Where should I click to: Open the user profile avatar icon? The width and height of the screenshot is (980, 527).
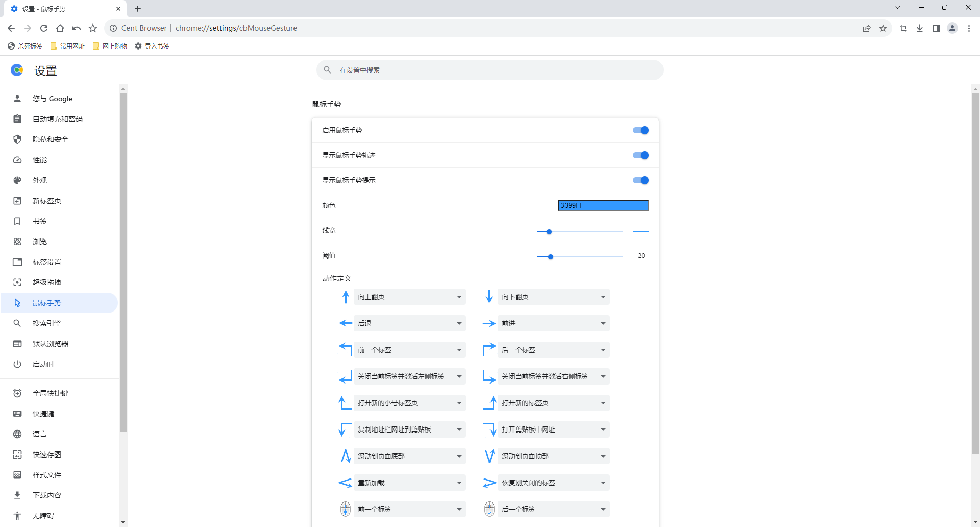point(952,28)
